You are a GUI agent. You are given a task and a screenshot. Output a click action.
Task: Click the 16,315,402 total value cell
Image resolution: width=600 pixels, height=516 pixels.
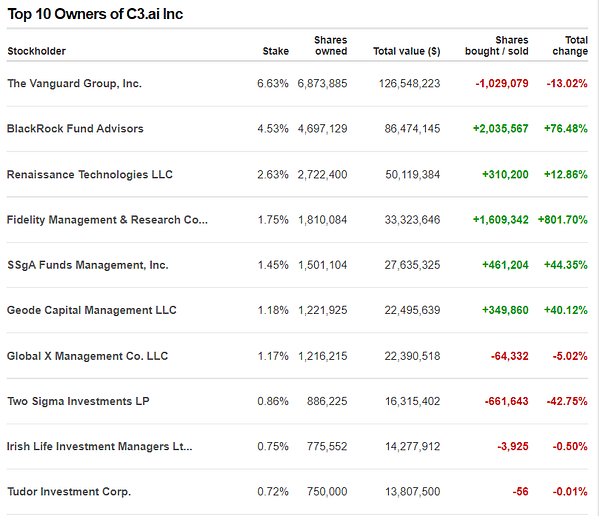413,401
